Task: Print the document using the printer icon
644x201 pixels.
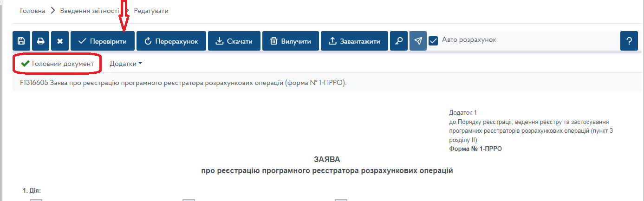Action: pos(41,41)
